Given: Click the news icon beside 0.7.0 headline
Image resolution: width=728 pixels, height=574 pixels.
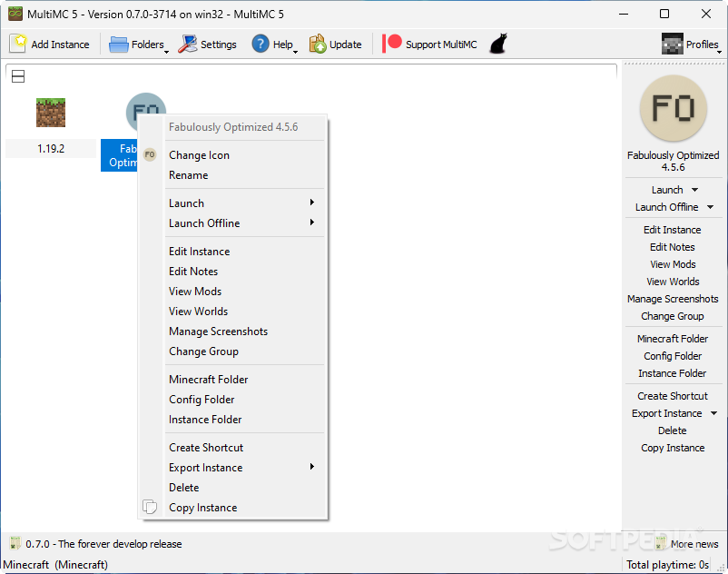Looking at the screenshot, I should (x=15, y=543).
